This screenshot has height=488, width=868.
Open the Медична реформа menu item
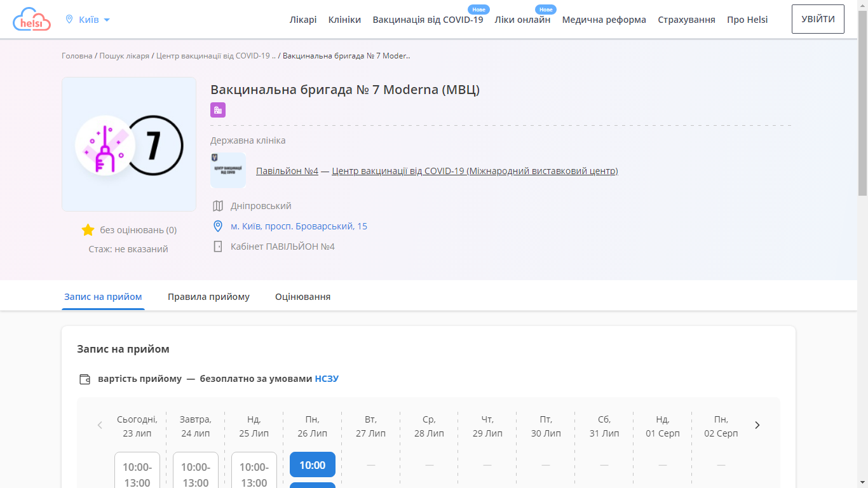(604, 20)
